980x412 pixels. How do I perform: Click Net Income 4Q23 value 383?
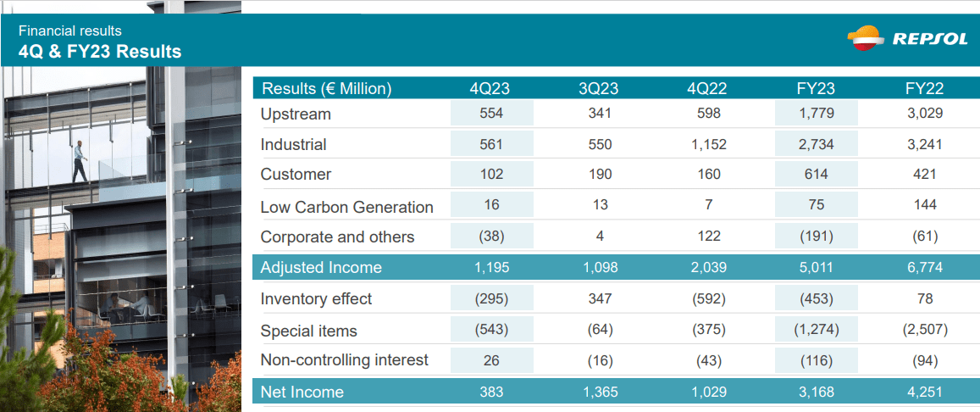pyautogui.click(x=491, y=392)
